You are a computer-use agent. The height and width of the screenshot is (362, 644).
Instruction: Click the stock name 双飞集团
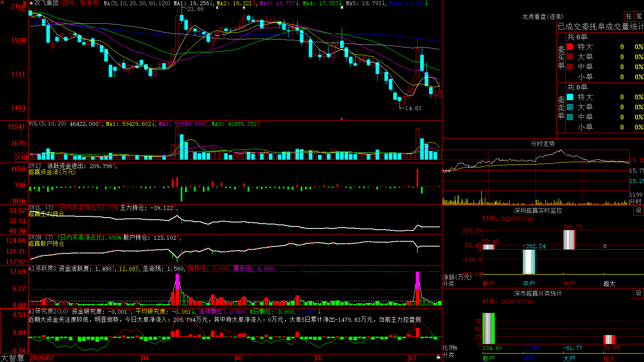[46, 3]
